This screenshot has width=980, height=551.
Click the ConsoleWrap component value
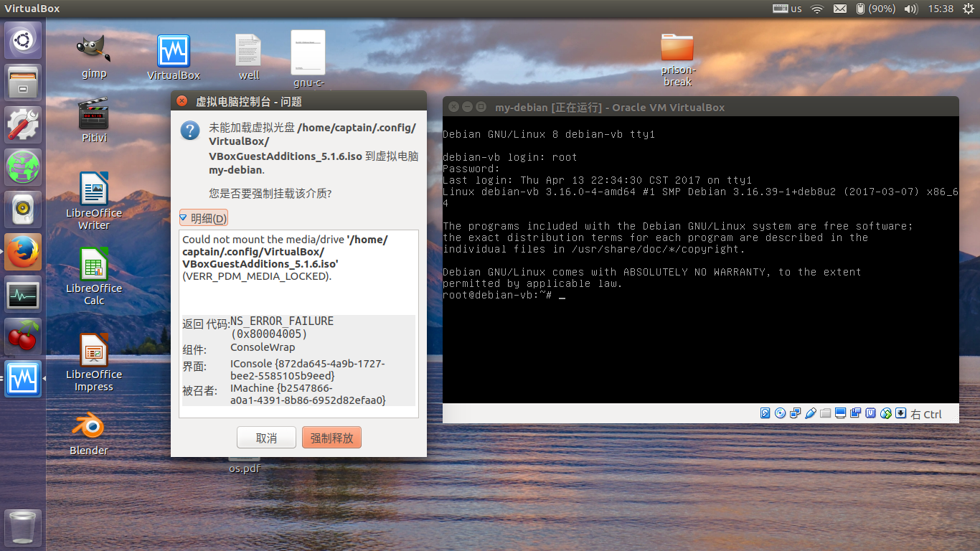click(x=263, y=347)
